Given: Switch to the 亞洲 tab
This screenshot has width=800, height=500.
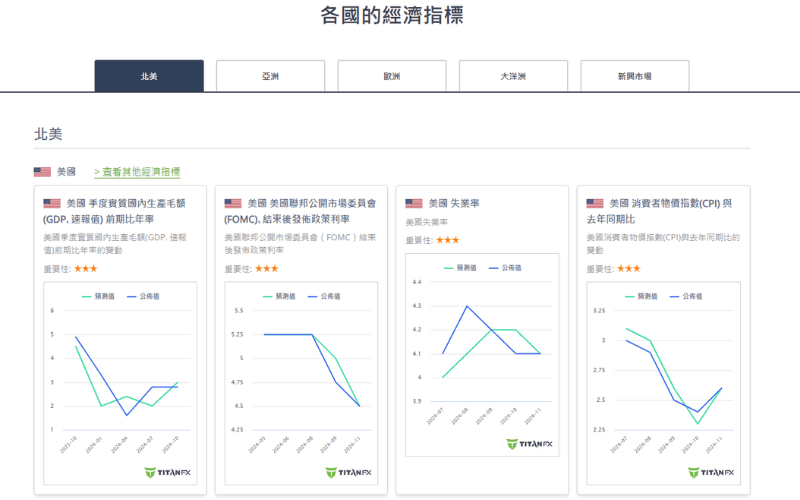Looking at the screenshot, I should 270,76.
